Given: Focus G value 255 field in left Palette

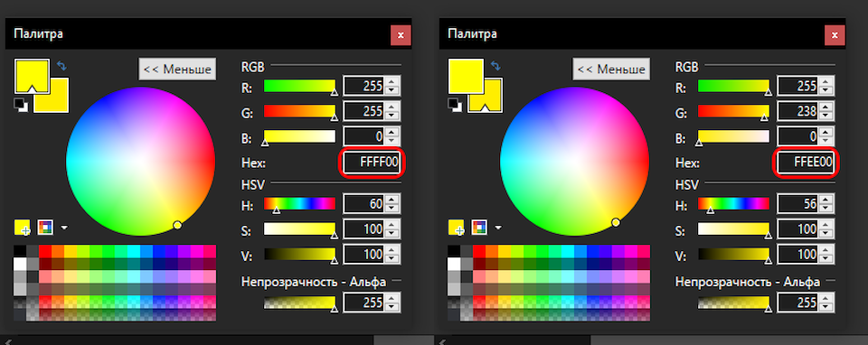Looking at the screenshot, I should (364, 111).
